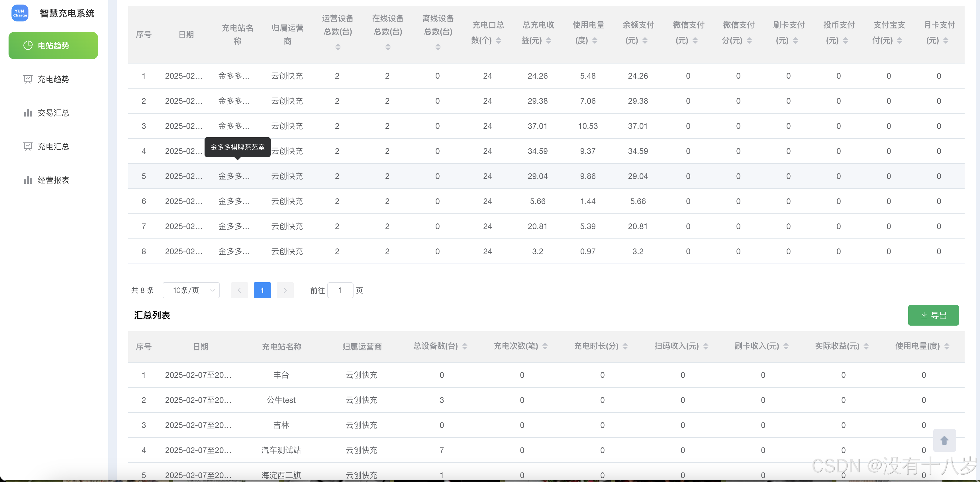The height and width of the screenshot is (482, 980).
Task: Sort the 扫码收入(元) column
Action: [x=705, y=346]
